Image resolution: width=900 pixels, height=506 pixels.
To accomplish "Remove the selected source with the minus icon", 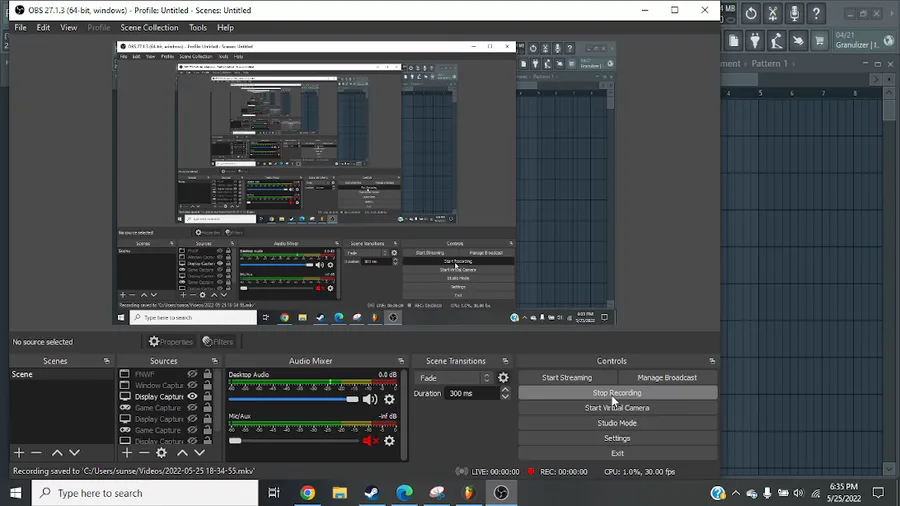I will [x=144, y=453].
